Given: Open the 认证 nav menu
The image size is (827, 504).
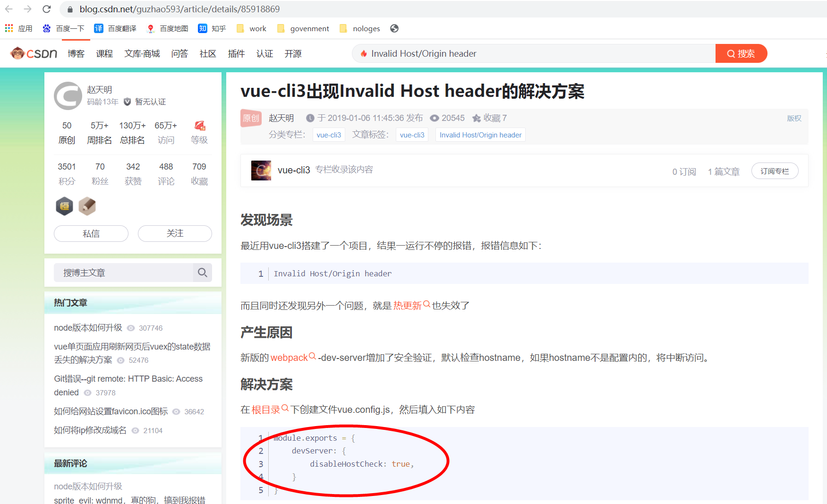Looking at the screenshot, I should (264, 53).
